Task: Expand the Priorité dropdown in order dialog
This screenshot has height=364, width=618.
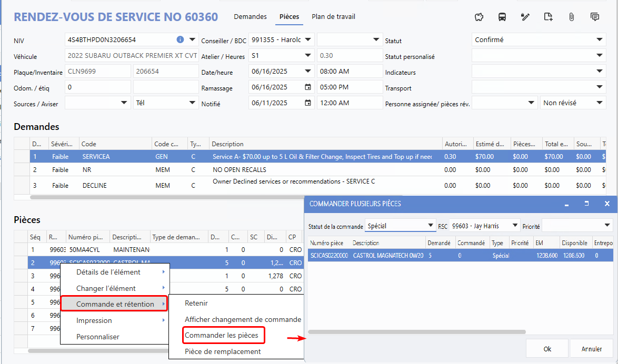Action: coord(607,226)
